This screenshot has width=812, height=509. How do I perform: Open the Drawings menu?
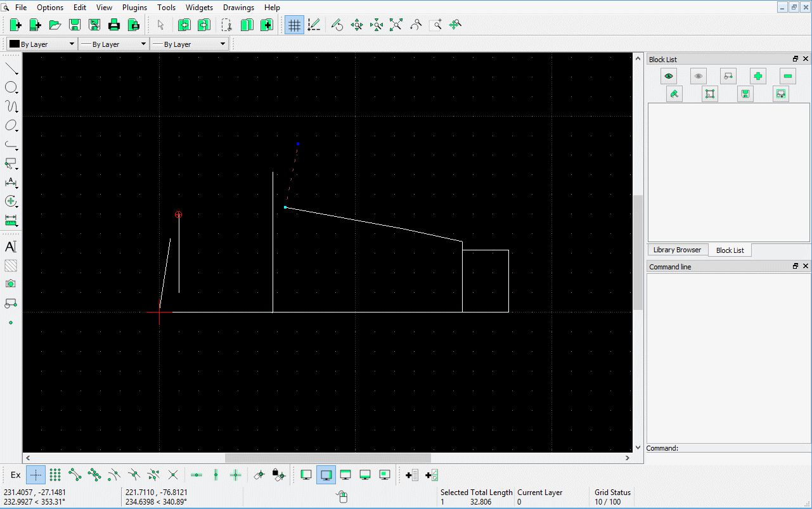click(238, 8)
